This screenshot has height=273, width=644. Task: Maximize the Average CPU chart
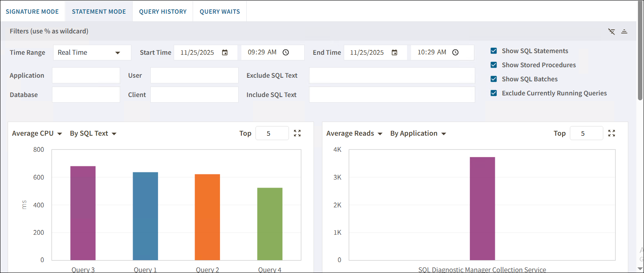[297, 133]
